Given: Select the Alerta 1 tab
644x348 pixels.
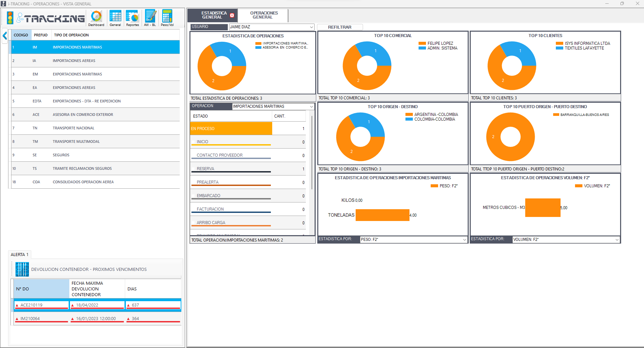Looking at the screenshot, I should pos(20,254).
